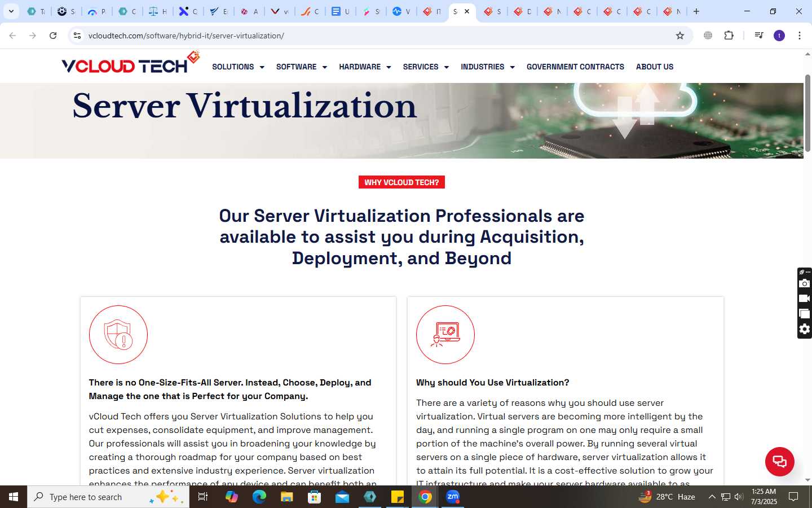
Task: Click the 'Why should You Use Virtualization?' heading
Action: [493, 383]
